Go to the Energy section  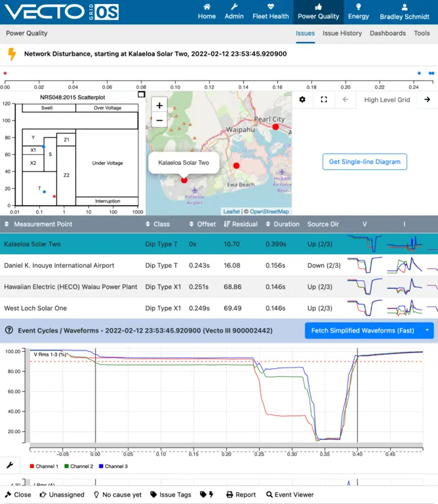[x=358, y=12]
